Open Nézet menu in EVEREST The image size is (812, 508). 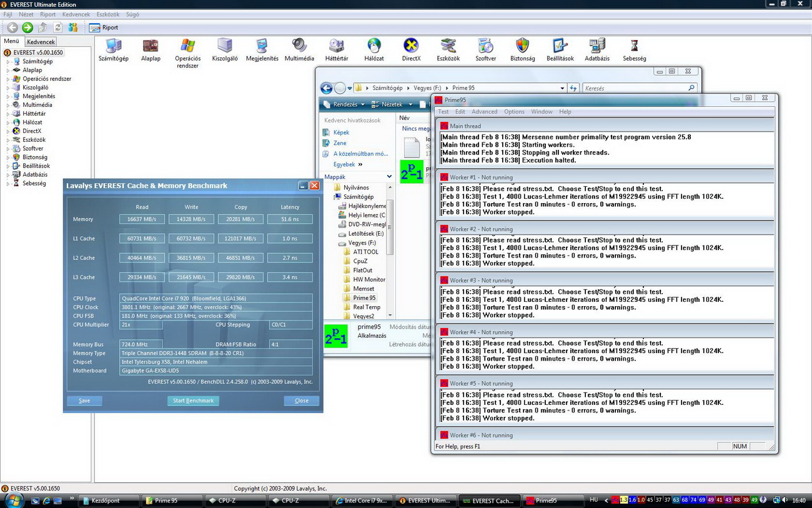coord(26,14)
